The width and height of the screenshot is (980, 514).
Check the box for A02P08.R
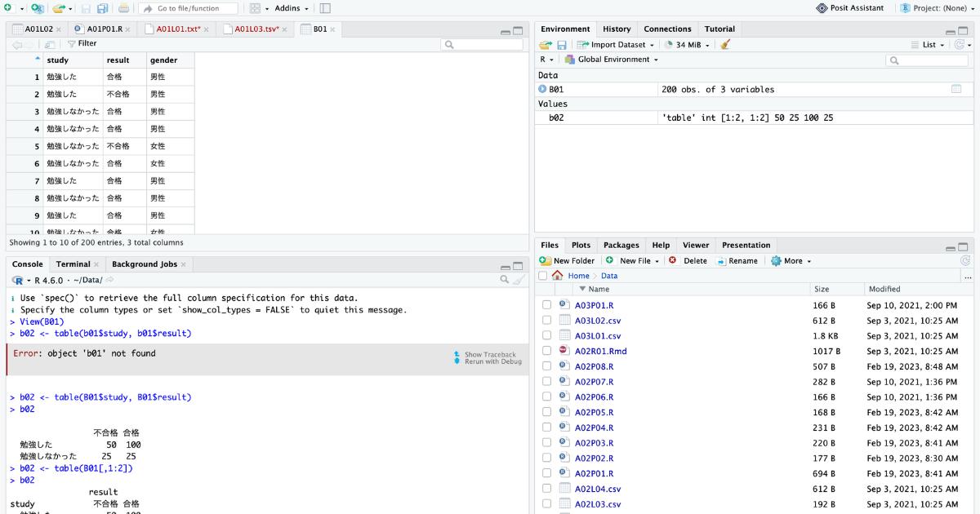coord(546,366)
